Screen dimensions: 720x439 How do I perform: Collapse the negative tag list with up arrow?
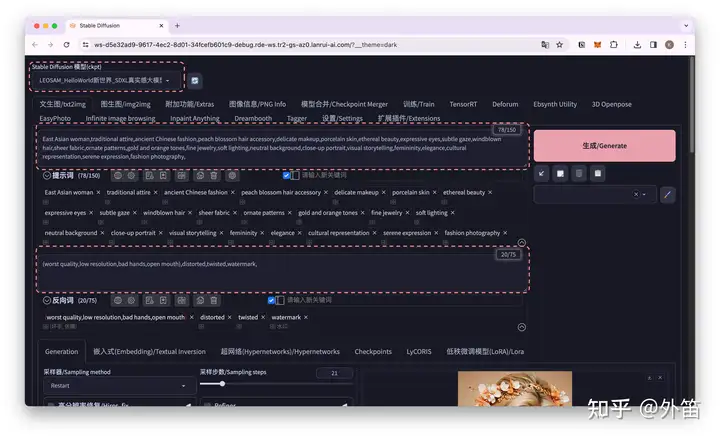tap(522, 327)
